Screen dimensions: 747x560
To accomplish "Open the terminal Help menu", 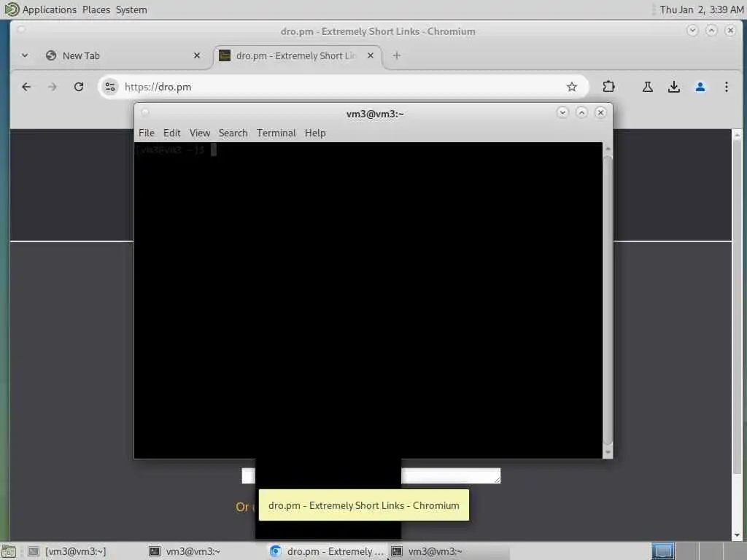I will point(315,133).
